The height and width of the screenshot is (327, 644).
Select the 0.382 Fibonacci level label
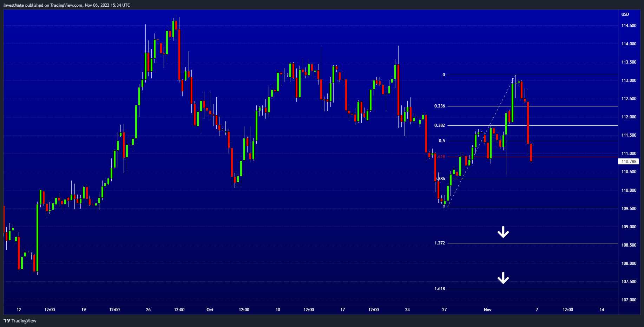tap(440, 125)
